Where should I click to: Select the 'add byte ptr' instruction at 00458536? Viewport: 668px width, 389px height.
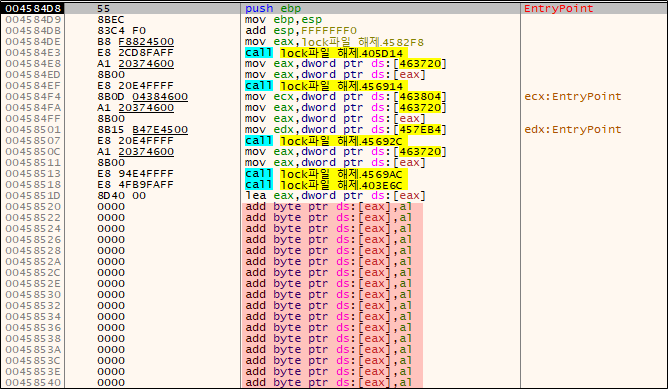tap(328, 328)
